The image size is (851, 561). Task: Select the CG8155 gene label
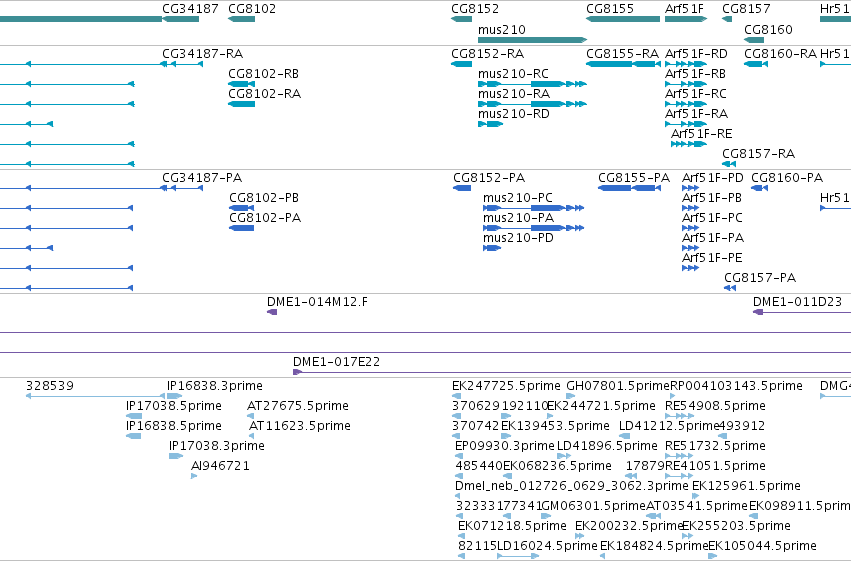tap(610, 9)
